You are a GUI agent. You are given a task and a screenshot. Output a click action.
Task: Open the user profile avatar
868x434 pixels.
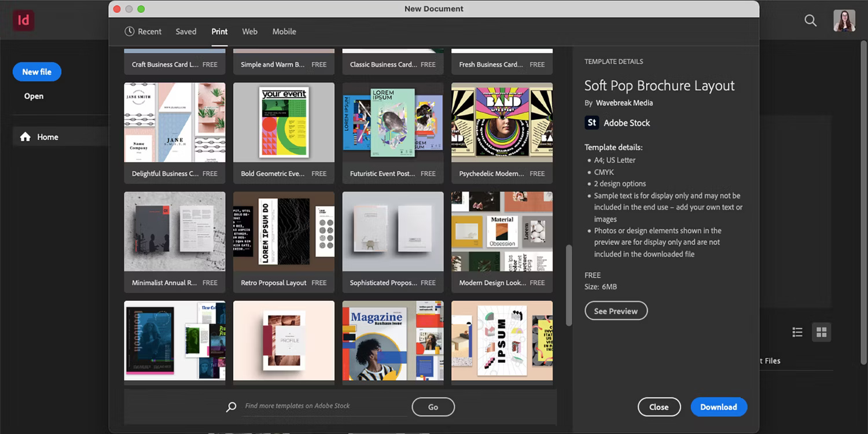coord(844,20)
